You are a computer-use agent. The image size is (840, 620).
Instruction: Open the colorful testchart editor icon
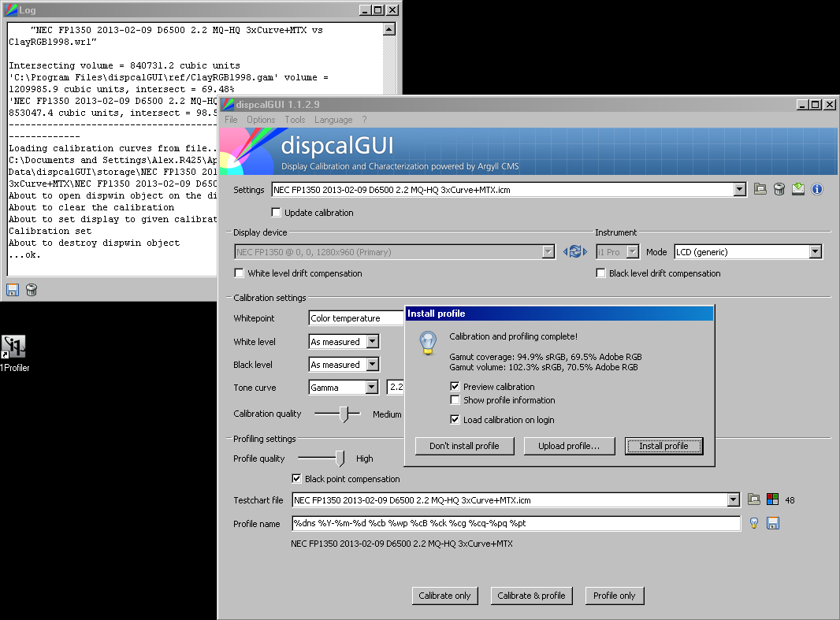(x=772, y=499)
